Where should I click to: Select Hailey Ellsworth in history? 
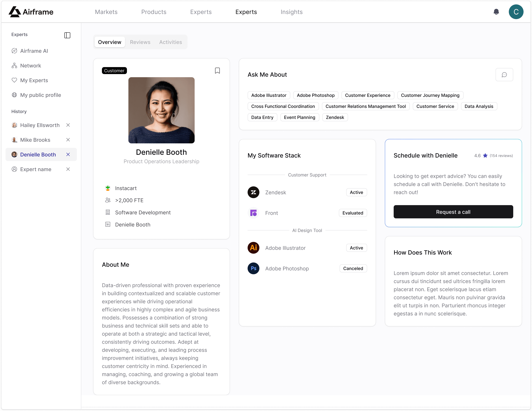pos(36,125)
